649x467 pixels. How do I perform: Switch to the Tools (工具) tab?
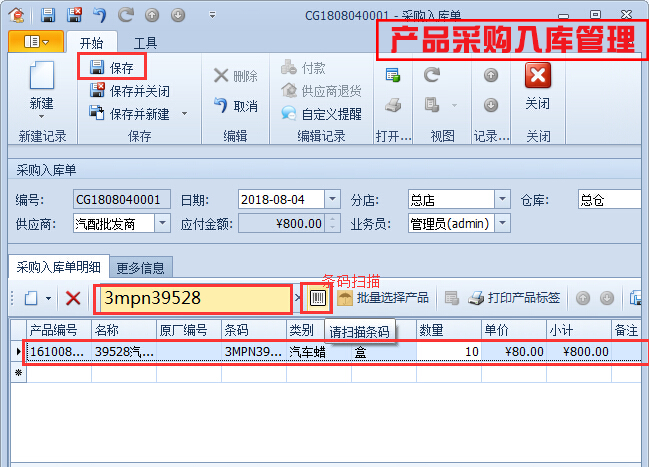pyautogui.click(x=146, y=43)
